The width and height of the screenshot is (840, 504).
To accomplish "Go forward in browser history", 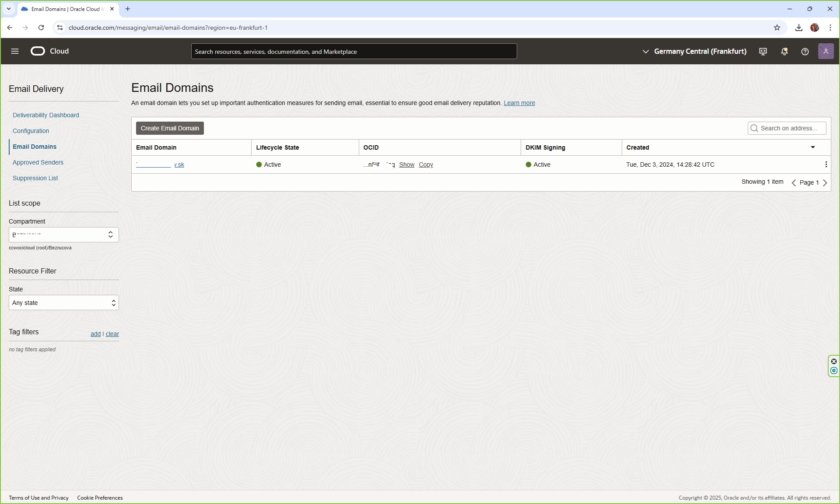I will click(x=25, y=28).
